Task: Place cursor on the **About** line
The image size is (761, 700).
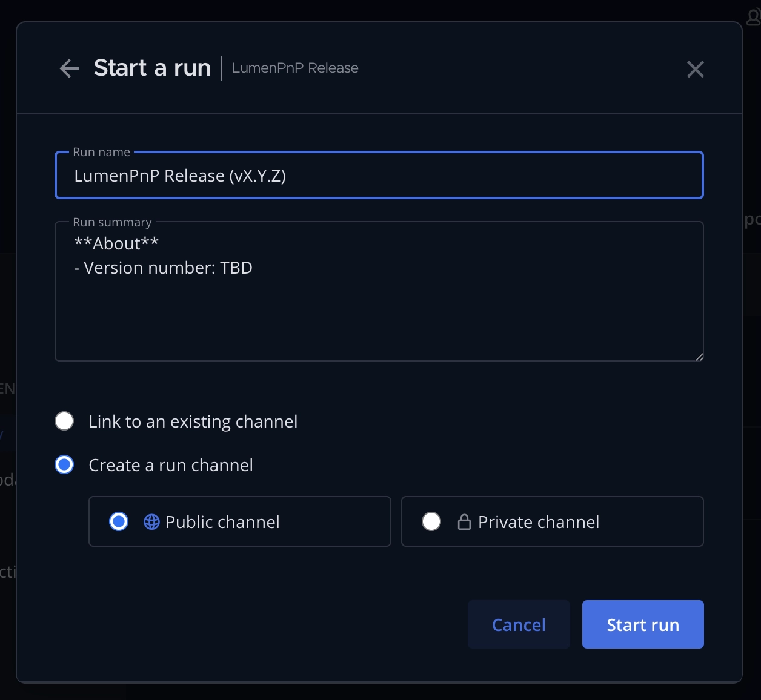Action: coord(116,243)
